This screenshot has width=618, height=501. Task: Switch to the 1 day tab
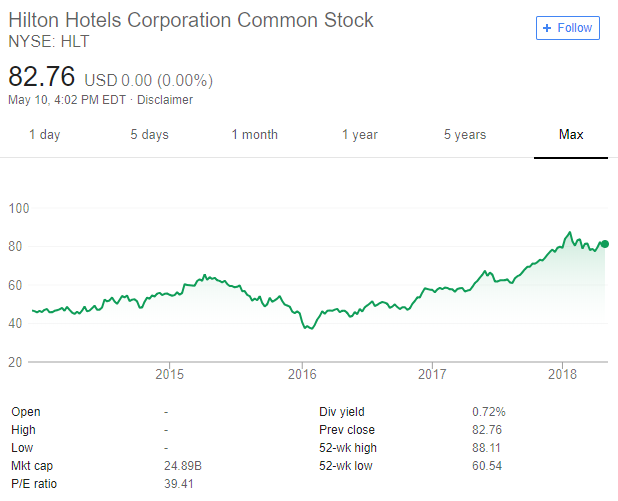(x=45, y=135)
